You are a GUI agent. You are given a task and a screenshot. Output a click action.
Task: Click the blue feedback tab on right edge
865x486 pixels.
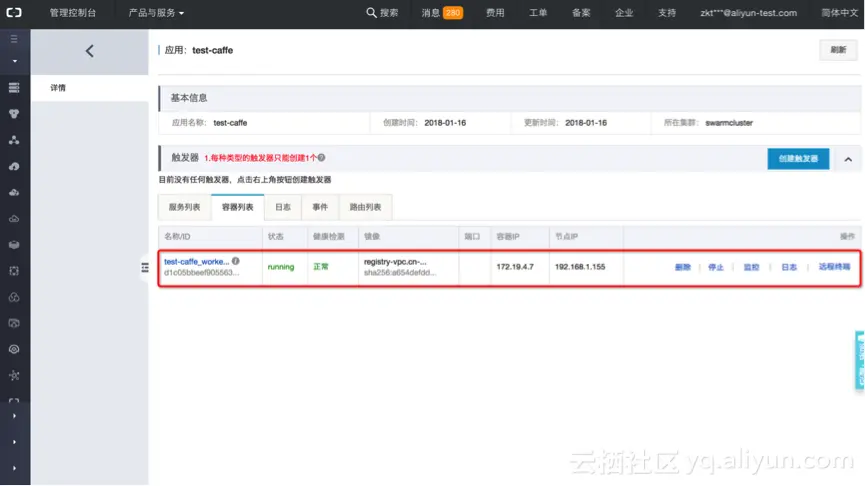point(859,360)
